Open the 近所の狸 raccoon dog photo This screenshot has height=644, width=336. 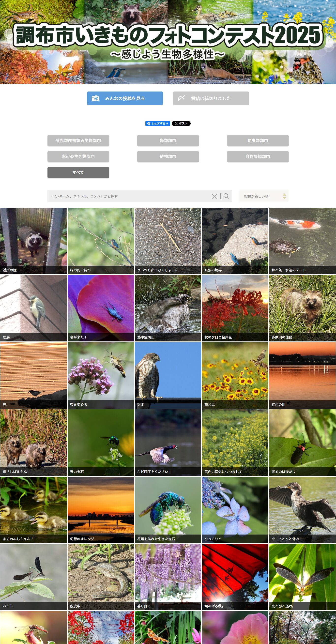[33, 241]
